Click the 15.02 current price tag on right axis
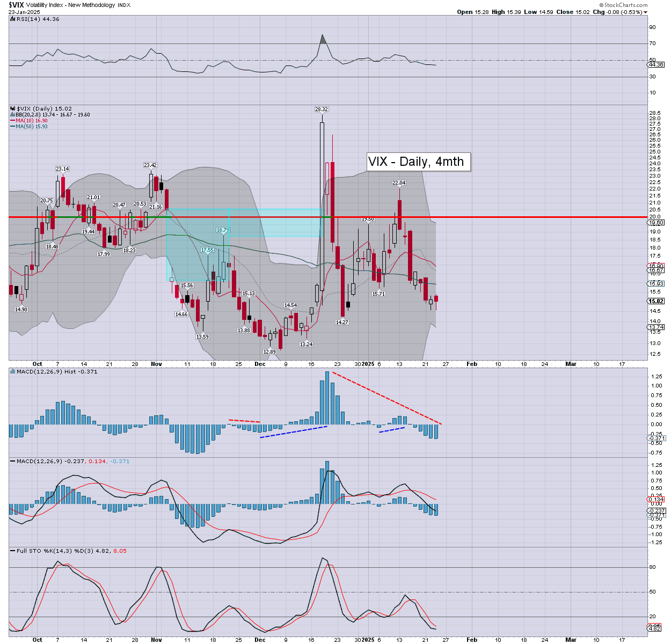Screen dimensions: 671x644 [656, 301]
